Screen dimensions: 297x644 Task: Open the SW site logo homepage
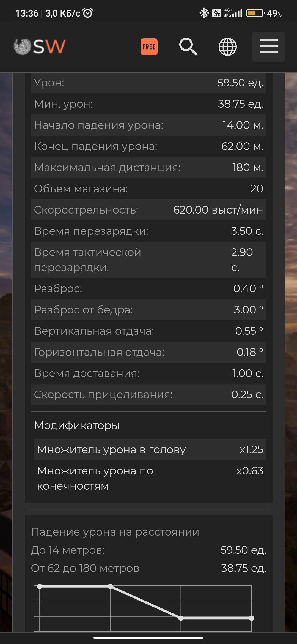click(40, 47)
